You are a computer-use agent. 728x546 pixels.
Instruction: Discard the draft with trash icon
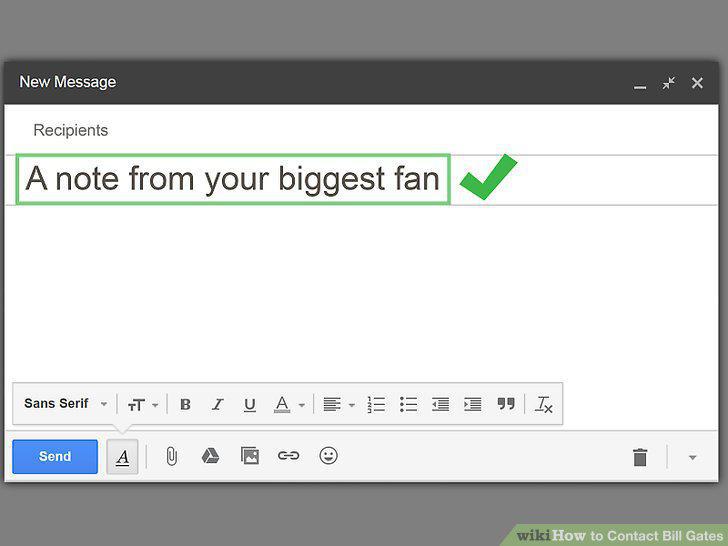point(640,457)
